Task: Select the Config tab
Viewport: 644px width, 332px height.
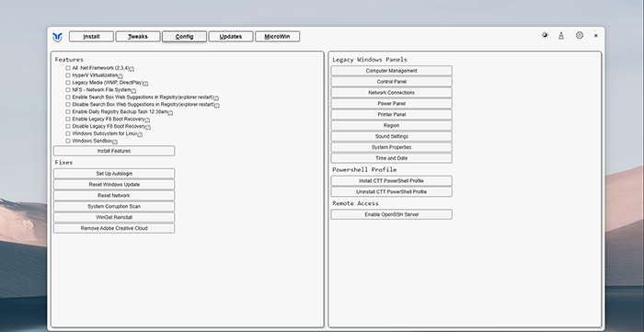Action: (x=184, y=37)
